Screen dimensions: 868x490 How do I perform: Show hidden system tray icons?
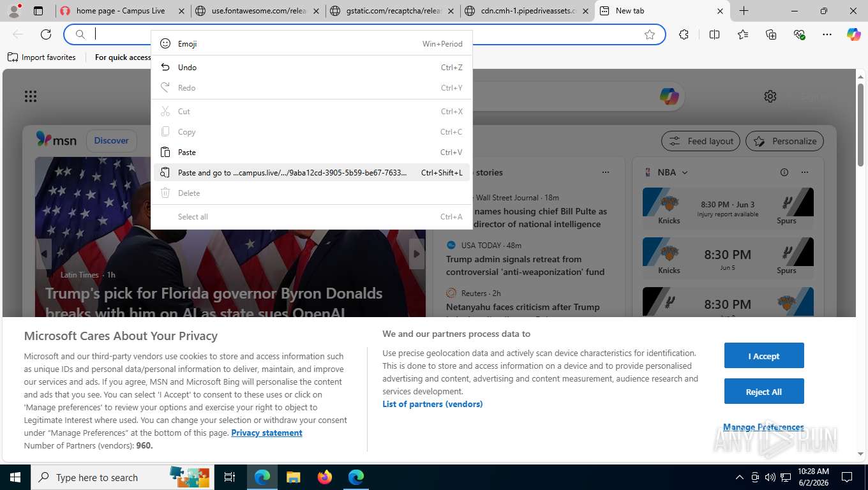point(740,477)
